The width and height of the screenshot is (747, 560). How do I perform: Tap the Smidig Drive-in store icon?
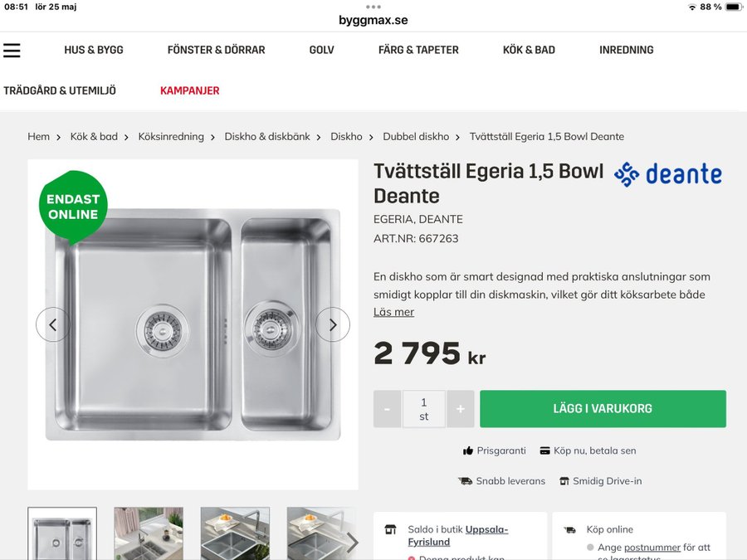tap(564, 481)
